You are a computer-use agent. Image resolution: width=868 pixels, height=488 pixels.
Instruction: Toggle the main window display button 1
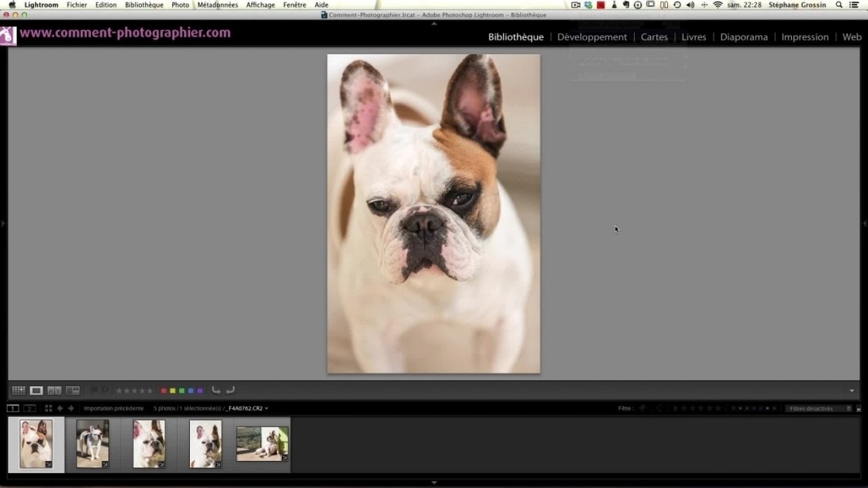(x=13, y=409)
